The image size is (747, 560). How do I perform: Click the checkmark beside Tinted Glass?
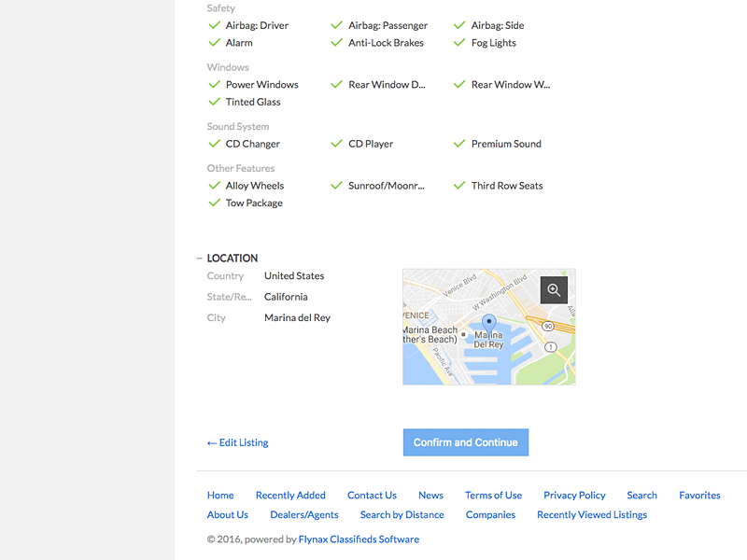pyautogui.click(x=215, y=102)
